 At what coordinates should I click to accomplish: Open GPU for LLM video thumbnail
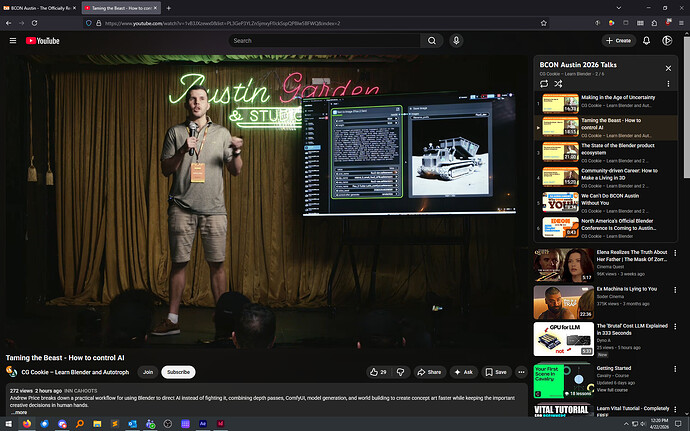(x=564, y=339)
